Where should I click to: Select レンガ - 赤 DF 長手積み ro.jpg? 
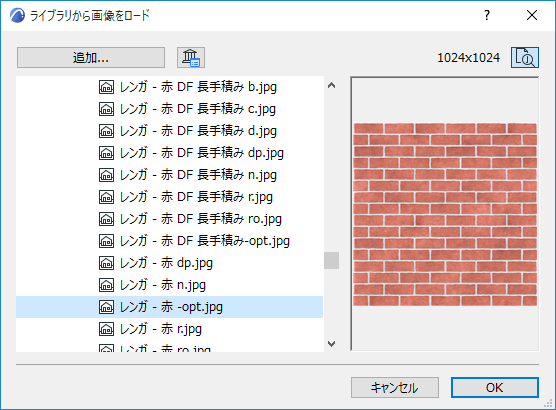pyautogui.click(x=169, y=219)
